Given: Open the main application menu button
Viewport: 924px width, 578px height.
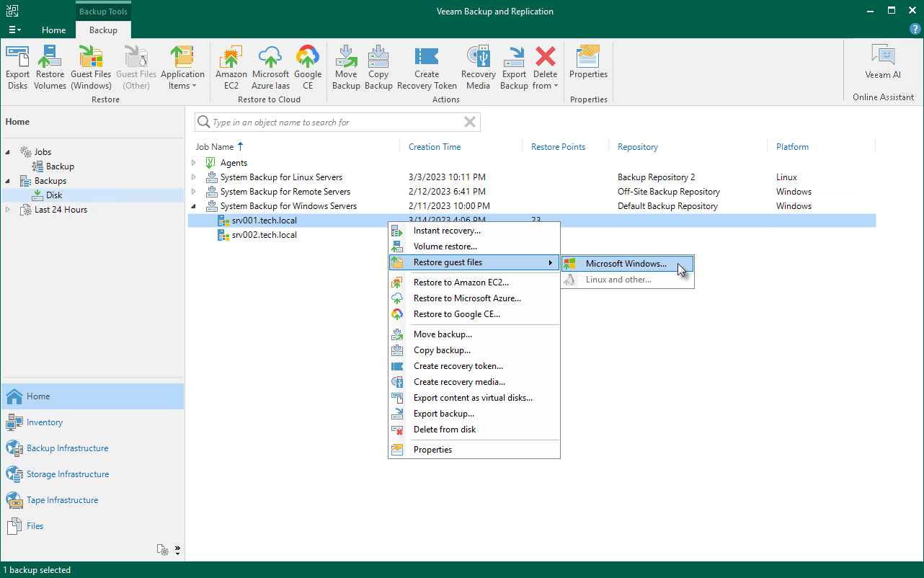Looking at the screenshot, I should [14, 30].
